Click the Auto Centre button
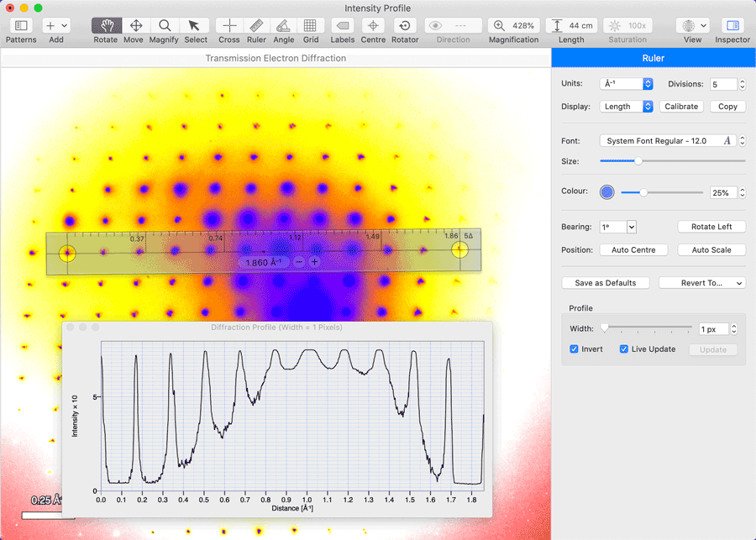This screenshot has width=756, height=540. pos(633,250)
